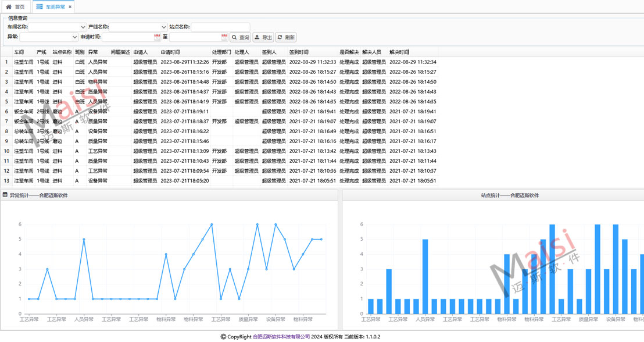Expand the 车间名称 dropdown
Image resolution: width=644 pixels, height=342 pixels.
click(x=83, y=27)
